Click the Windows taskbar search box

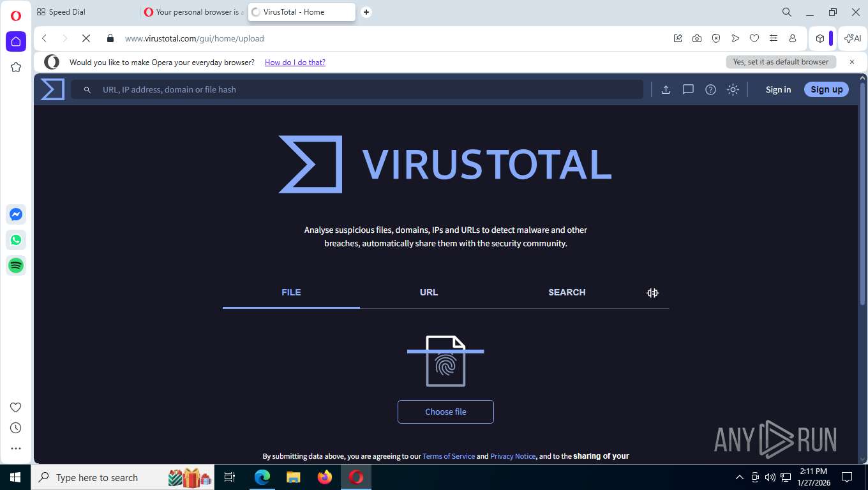123,477
